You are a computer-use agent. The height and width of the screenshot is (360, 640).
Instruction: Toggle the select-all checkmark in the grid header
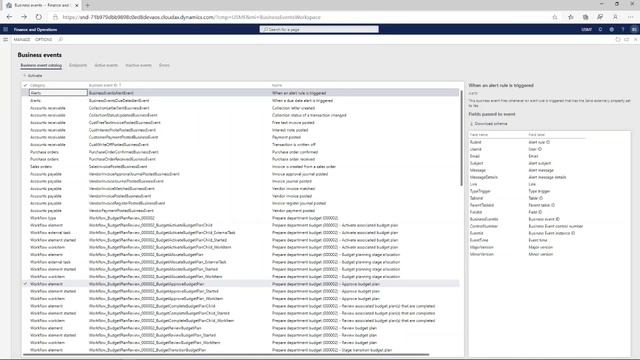[25, 85]
